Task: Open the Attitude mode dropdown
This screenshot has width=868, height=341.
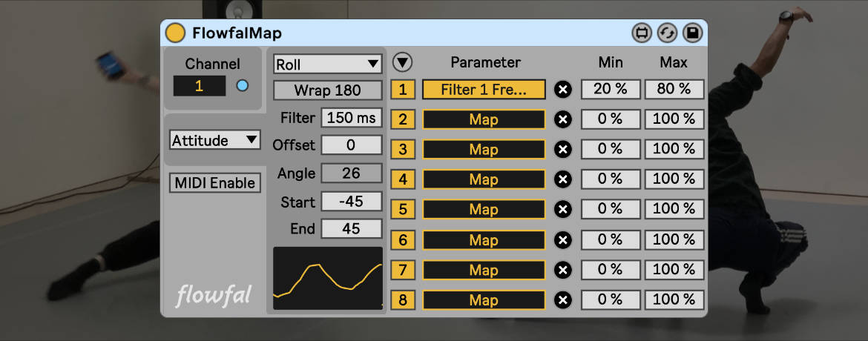Action: click(214, 139)
